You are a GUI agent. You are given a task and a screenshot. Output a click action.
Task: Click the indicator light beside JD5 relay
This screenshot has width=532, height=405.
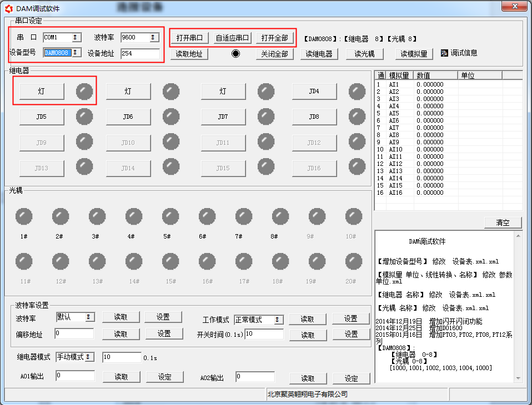(x=84, y=117)
